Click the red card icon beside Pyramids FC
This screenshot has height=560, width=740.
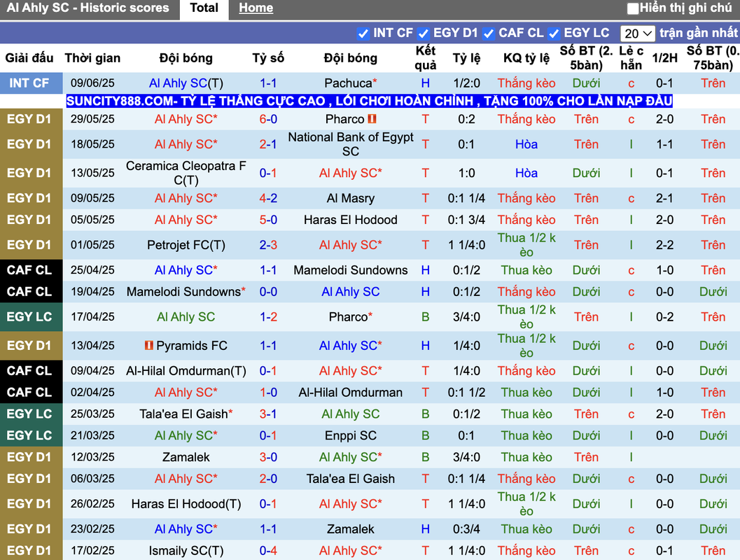coord(148,345)
